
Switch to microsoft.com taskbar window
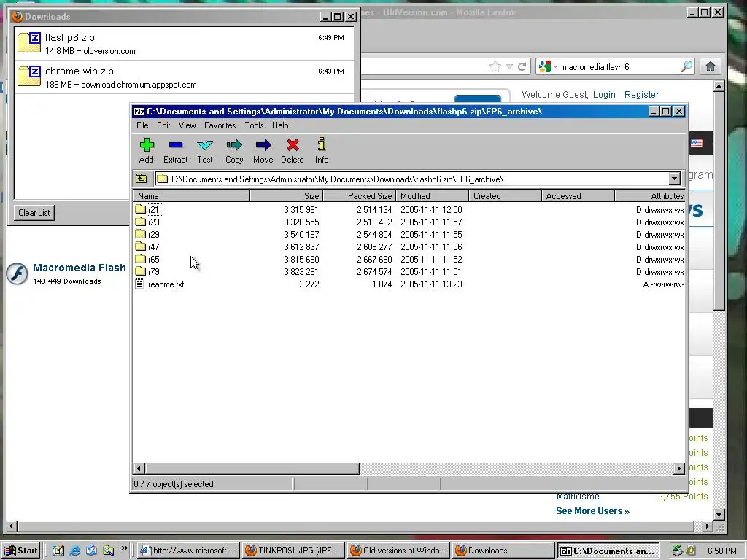187,551
